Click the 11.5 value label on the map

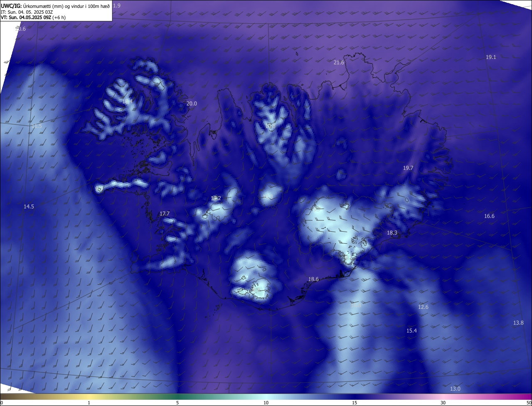click(x=37, y=126)
